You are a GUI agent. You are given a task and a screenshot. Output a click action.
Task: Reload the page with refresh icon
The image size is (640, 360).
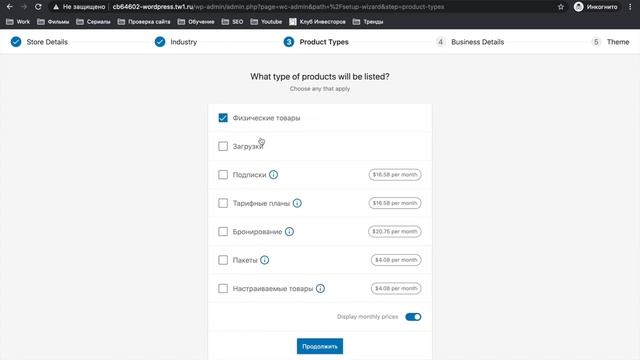[38, 7]
